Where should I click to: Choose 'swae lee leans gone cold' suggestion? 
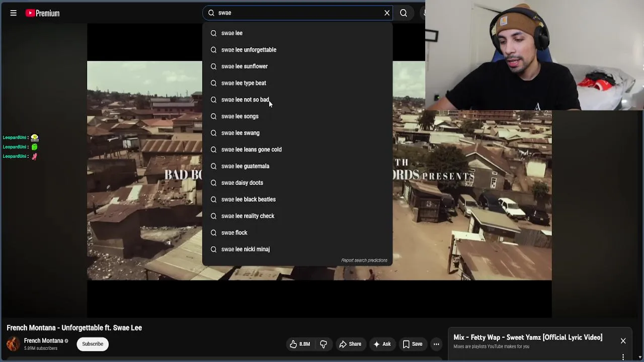pos(297,149)
